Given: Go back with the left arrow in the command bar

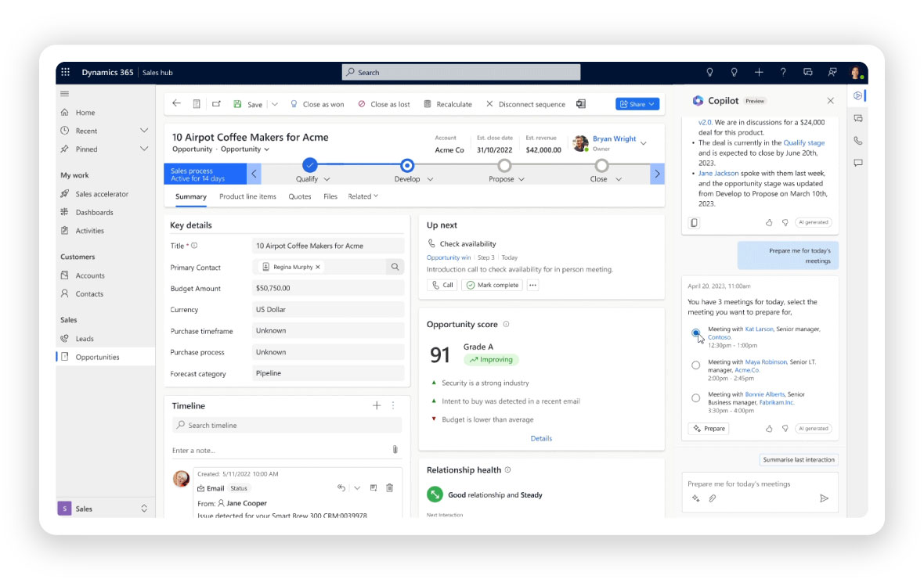Looking at the screenshot, I should [x=176, y=103].
